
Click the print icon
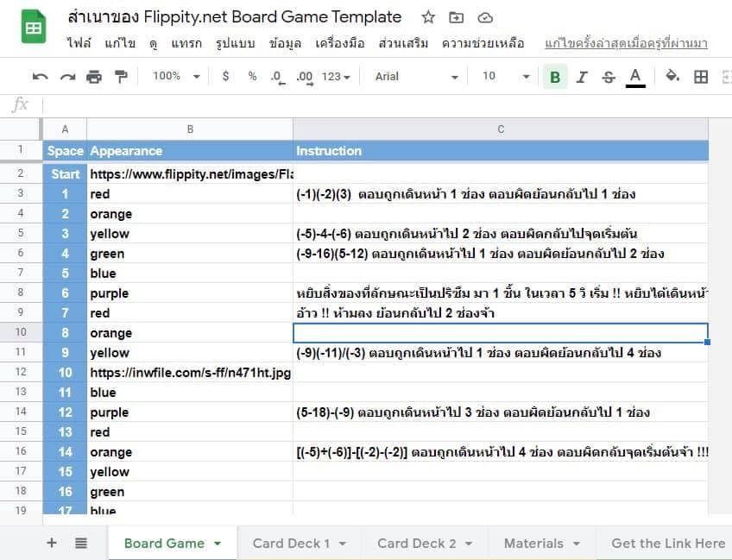click(94, 77)
